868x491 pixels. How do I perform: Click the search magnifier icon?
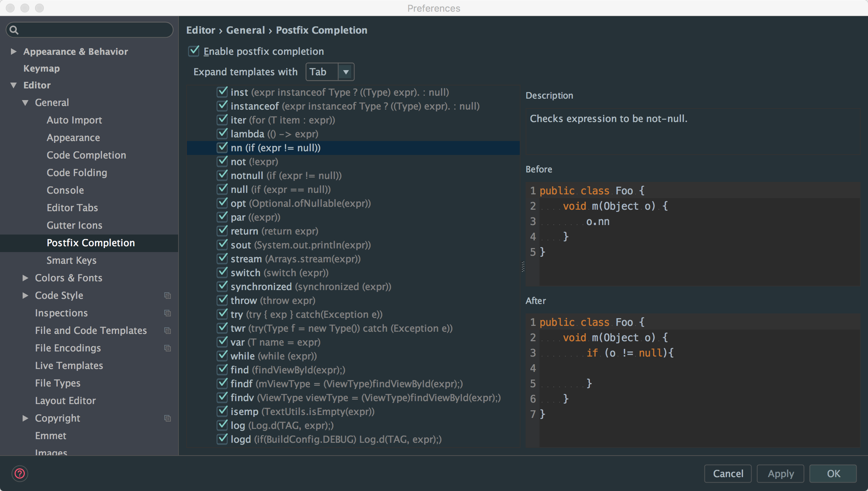[x=14, y=30]
